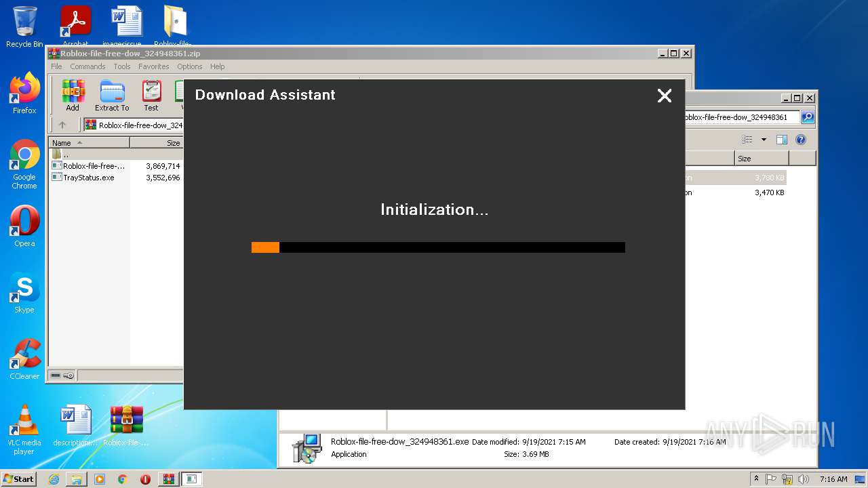Viewport: 868px width, 488px height.
Task: Click the application icon in Explorer details pane
Action: (307, 448)
